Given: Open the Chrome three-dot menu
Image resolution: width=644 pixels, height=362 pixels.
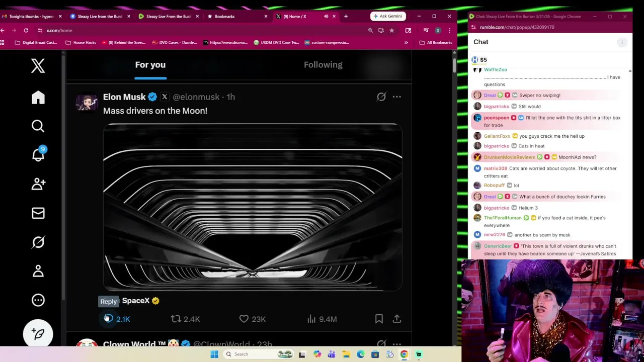Looking at the screenshot, I should click(x=450, y=30).
